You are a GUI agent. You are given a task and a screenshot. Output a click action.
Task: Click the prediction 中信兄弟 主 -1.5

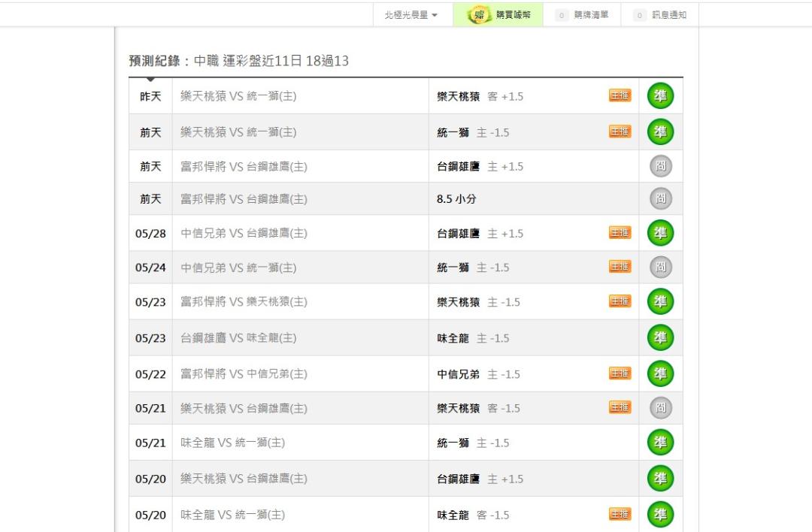pos(478,374)
